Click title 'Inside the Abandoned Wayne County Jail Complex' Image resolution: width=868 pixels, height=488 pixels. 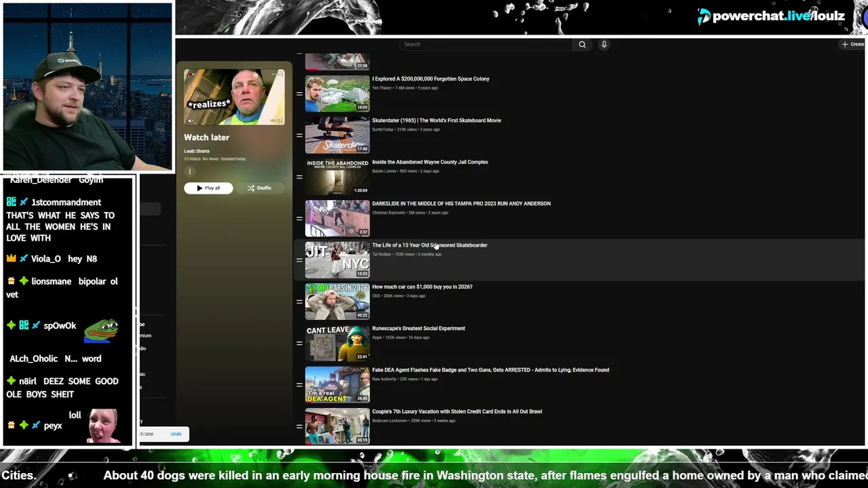(430, 162)
